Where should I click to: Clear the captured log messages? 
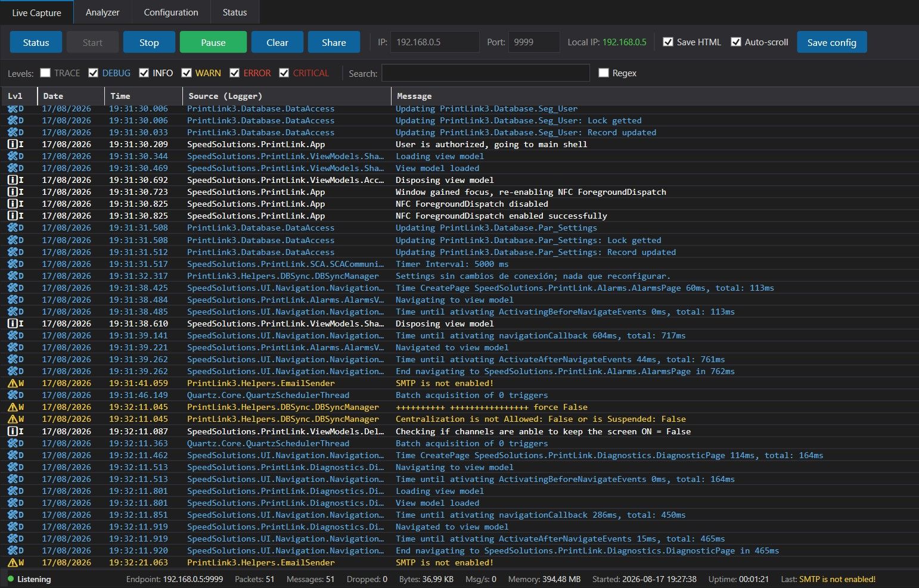(277, 42)
